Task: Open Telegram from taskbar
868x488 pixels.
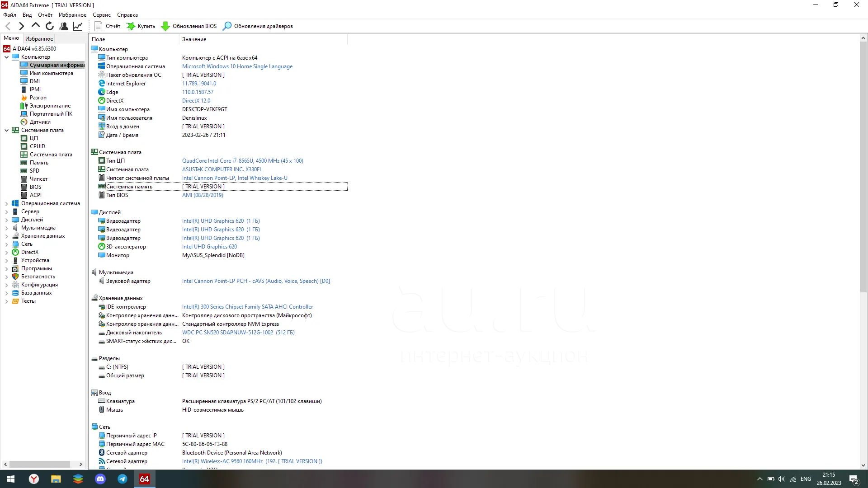Action: click(x=123, y=479)
